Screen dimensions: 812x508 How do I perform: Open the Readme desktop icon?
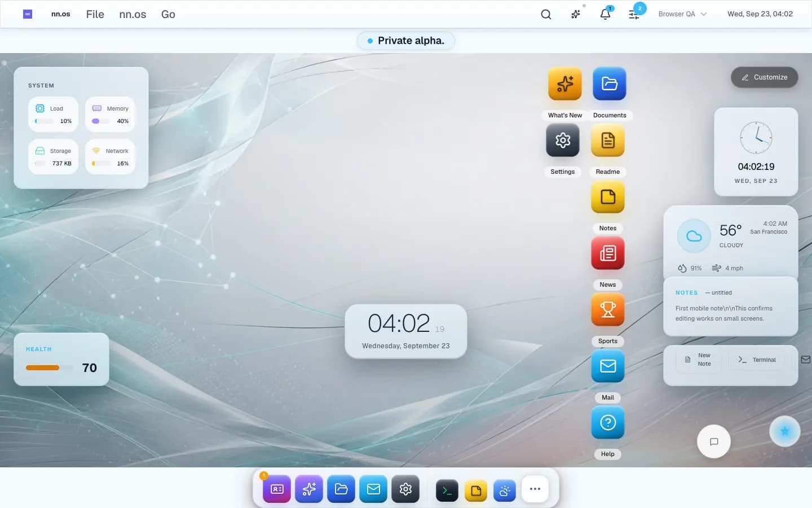(x=608, y=141)
